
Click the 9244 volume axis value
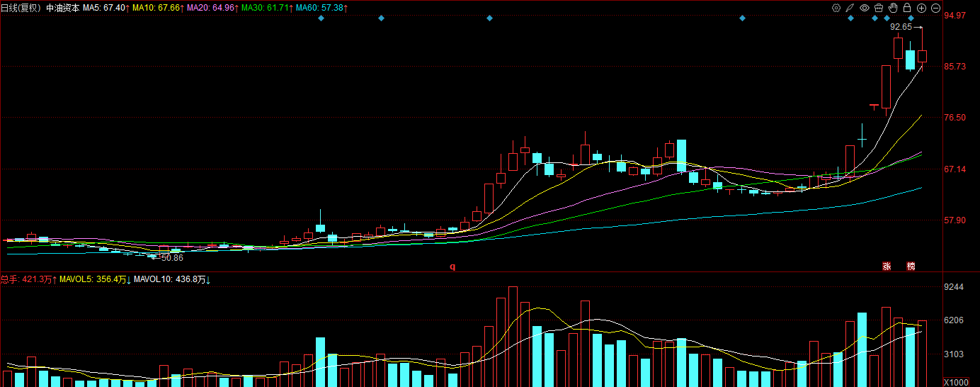pos(955,287)
